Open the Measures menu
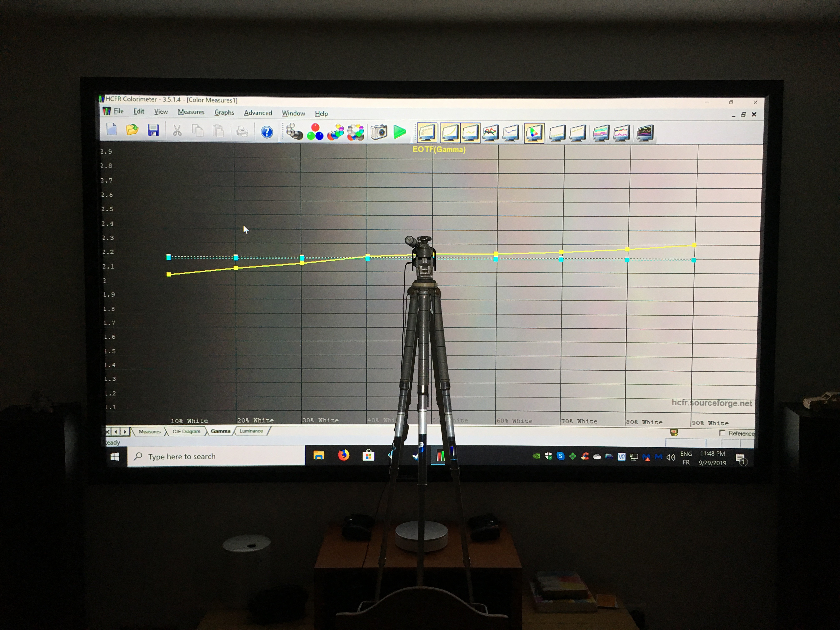 [x=191, y=112]
